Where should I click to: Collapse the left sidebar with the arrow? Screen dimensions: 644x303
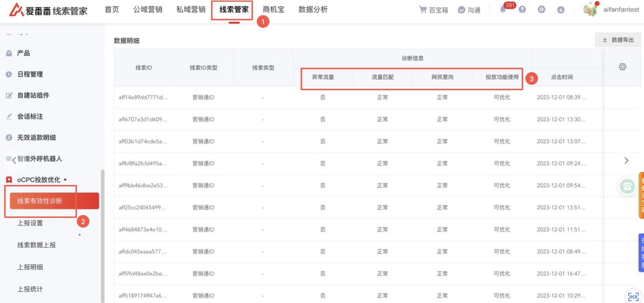tap(14, 160)
